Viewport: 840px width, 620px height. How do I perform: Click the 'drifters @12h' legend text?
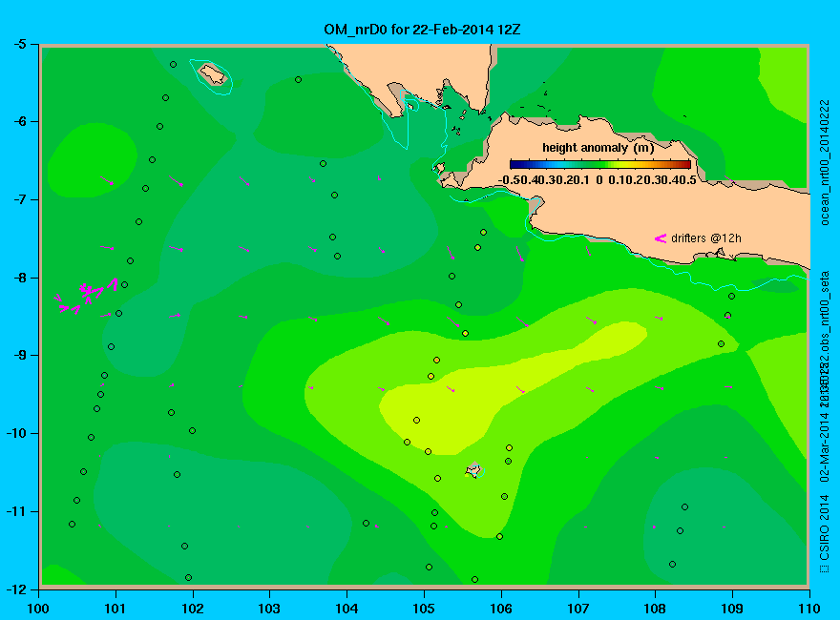tap(706, 238)
